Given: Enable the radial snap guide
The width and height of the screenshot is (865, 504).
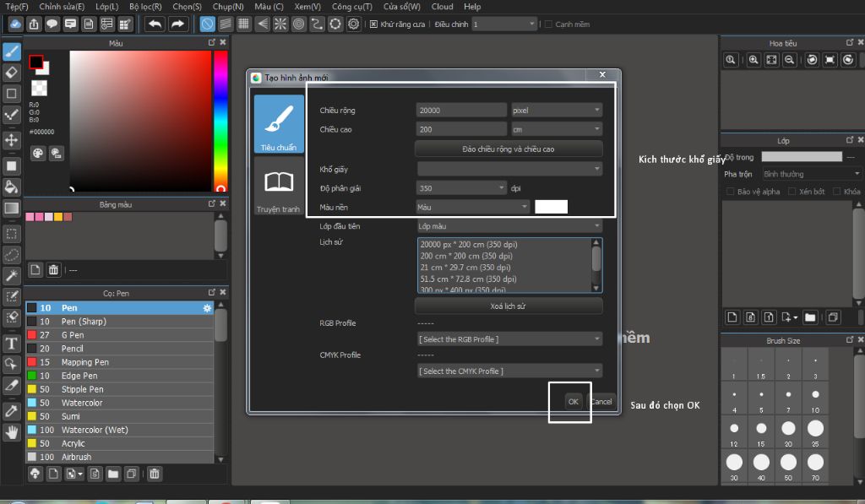Looking at the screenshot, I should point(280,24).
